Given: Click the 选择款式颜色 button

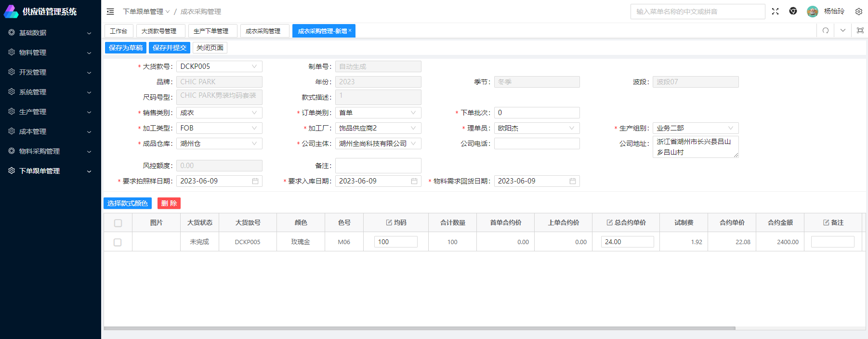Looking at the screenshot, I should pos(128,203).
